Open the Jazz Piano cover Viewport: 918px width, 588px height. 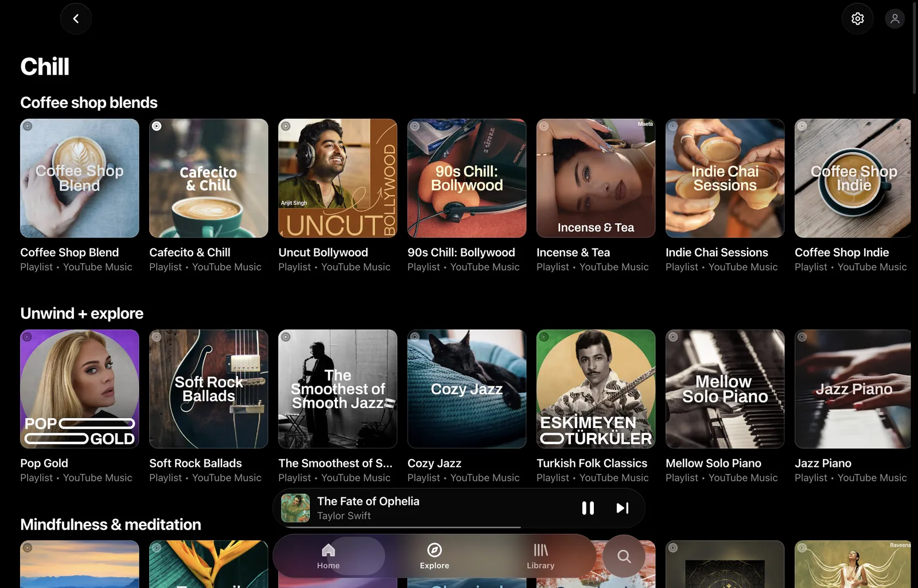[853, 389]
